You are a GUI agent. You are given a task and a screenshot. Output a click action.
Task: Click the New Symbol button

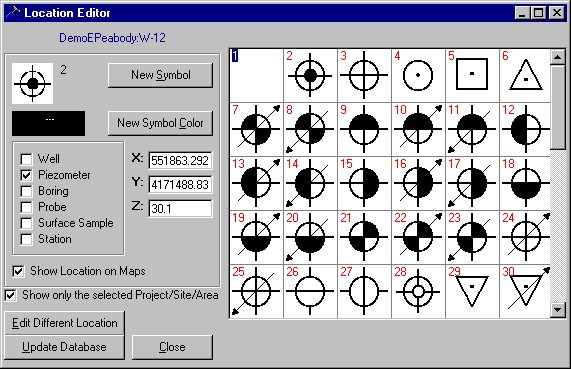[161, 75]
